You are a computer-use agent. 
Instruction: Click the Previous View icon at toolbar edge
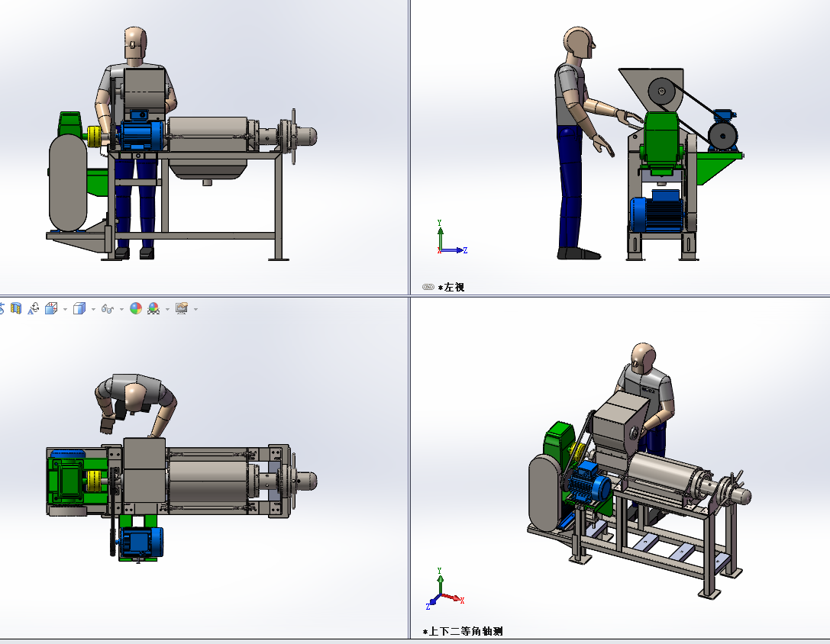pyautogui.click(x=2, y=308)
